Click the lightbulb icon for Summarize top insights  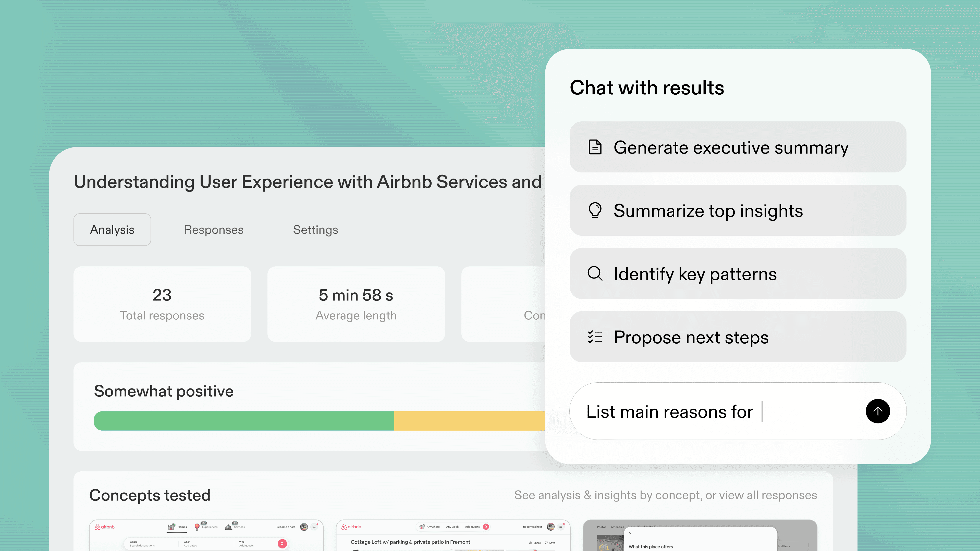(595, 210)
